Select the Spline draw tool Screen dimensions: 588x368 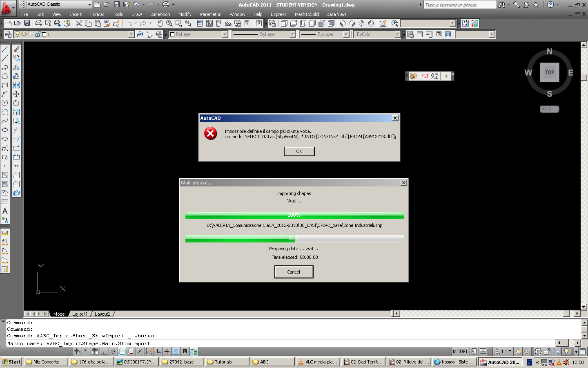click(5, 121)
